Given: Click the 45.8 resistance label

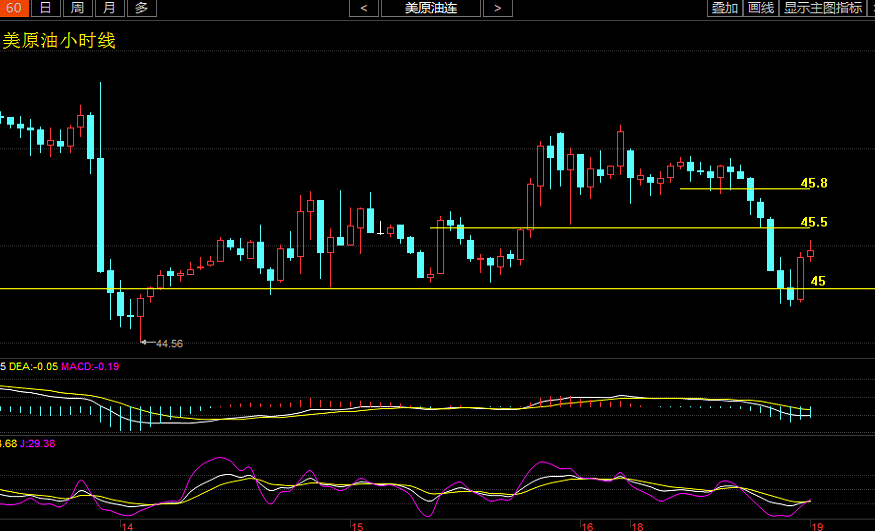Looking at the screenshot, I should (814, 183).
